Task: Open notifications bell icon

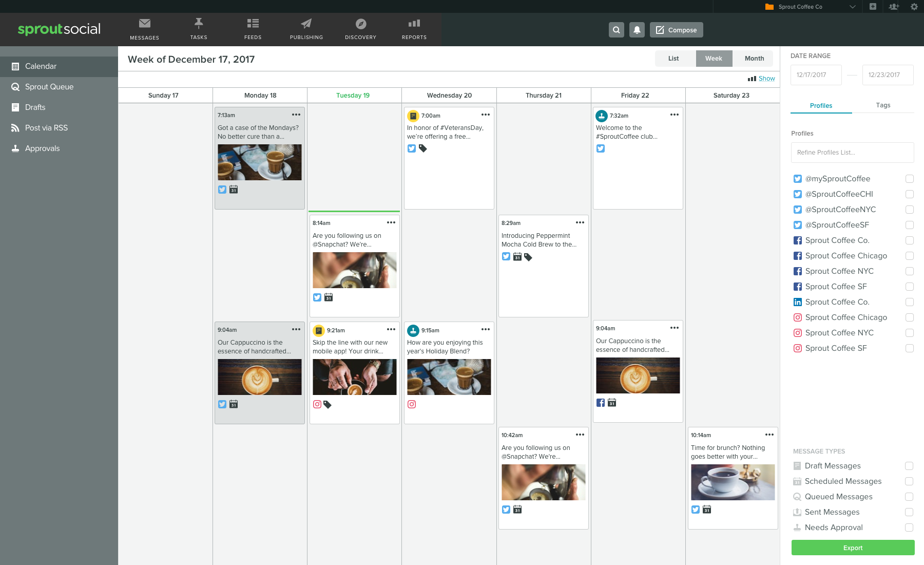Action: click(637, 30)
